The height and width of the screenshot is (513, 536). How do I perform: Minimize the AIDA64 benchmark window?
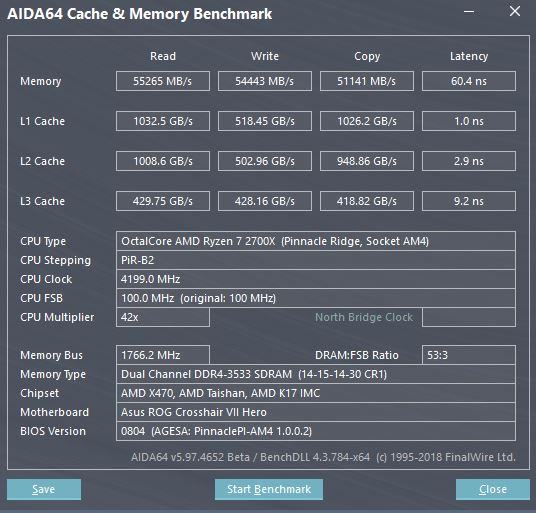tap(469, 12)
